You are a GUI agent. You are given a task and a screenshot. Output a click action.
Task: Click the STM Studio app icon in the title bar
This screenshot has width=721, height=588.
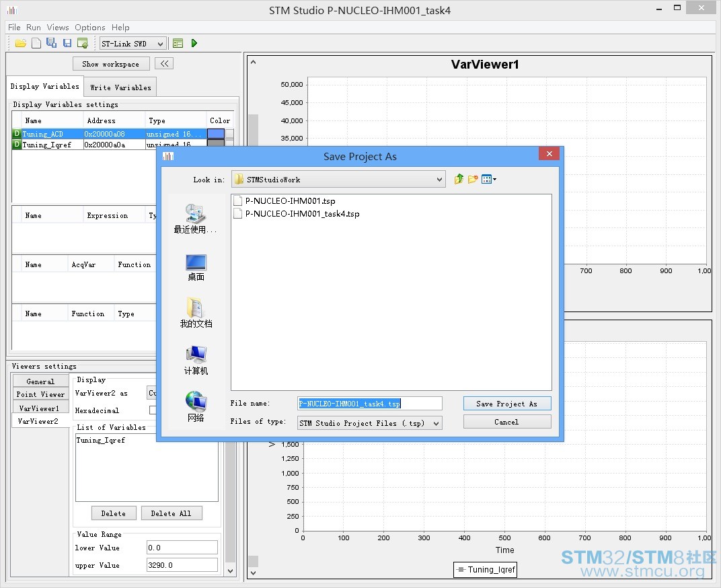click(12, 9)
